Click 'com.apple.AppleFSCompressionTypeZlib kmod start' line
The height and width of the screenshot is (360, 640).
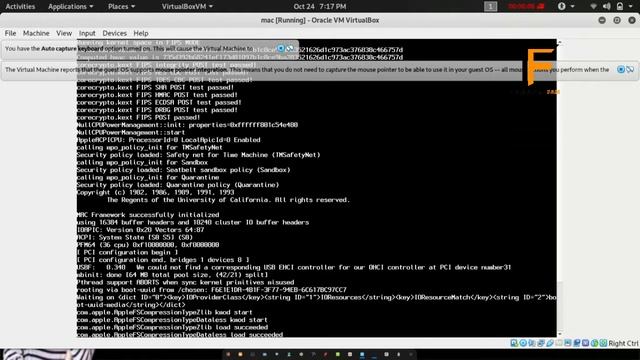(x=164, y=313)
